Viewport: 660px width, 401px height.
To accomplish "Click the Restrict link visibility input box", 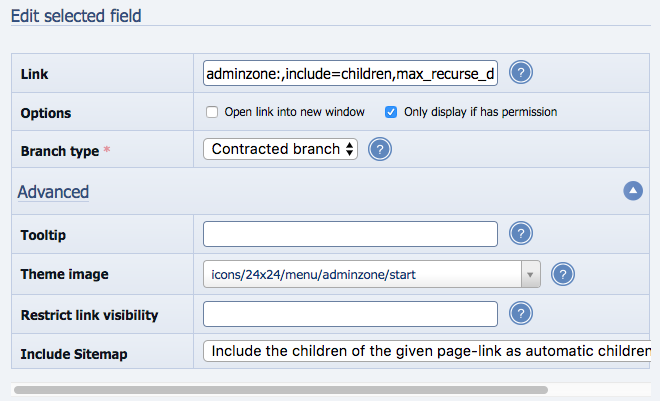I will click(350, 314).
